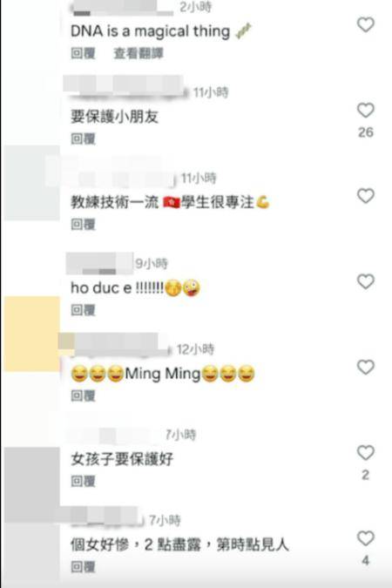Image resolution: width=392 pixels, height=588 pixels.
Task: Like the 教練技術一流 comment
Action: tap(365, 196)
